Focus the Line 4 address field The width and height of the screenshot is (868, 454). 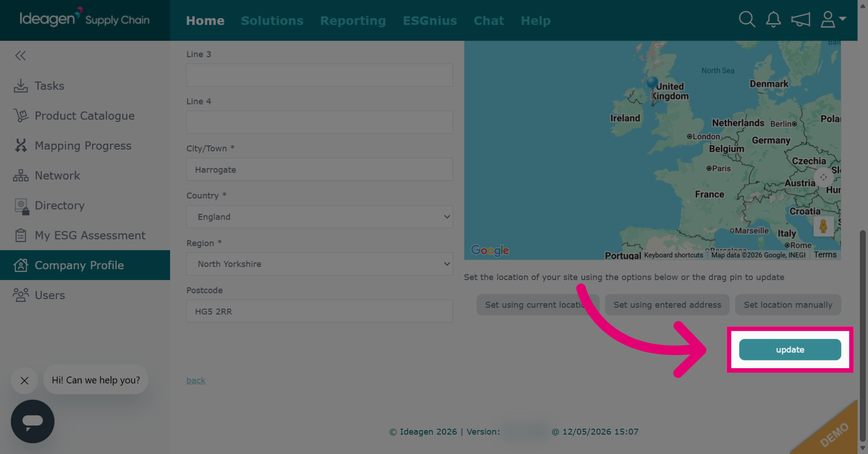[x=320, y=122]
